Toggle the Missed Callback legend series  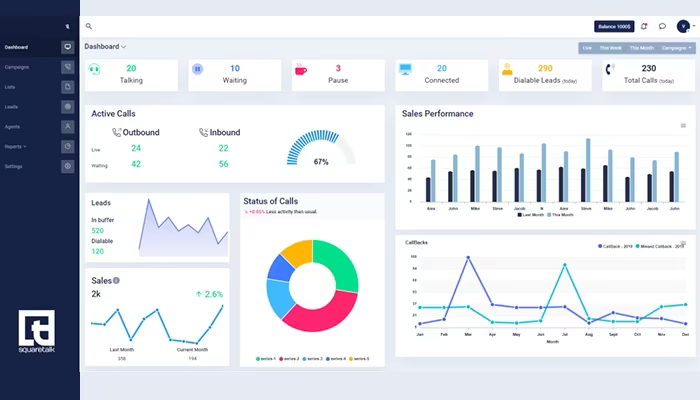pyautogui.click(x=659, y=246)
